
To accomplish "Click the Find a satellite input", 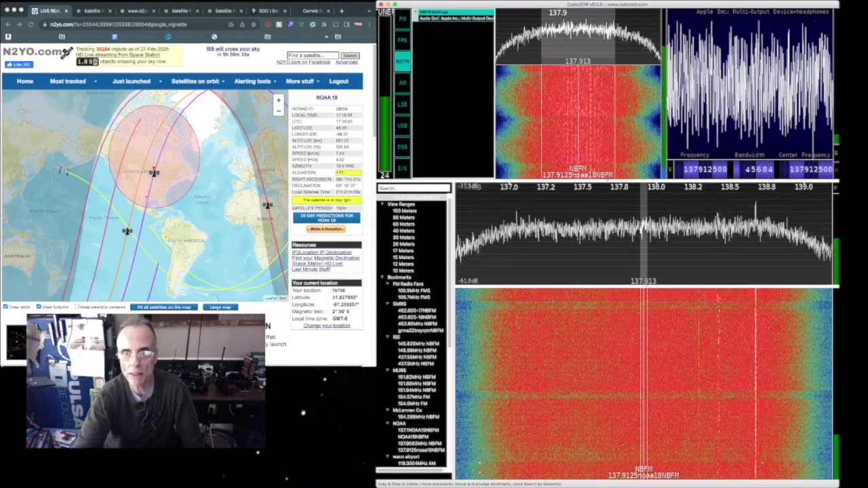I will click(313, 56).
